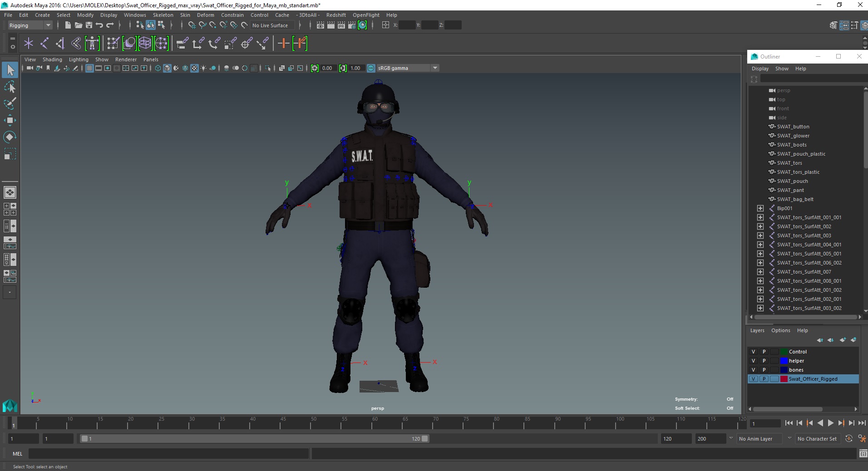Click the Open Scene folder icon
868x471 pixels.
point(78,25)
